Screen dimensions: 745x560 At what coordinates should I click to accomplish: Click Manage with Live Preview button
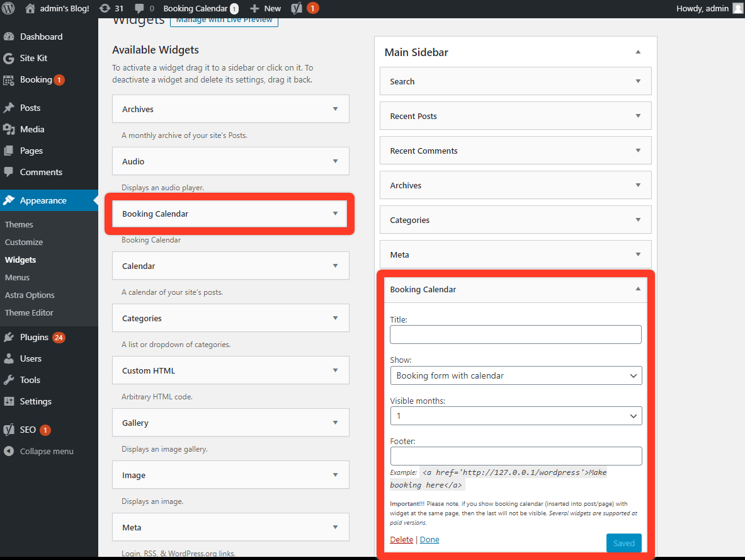224,21
